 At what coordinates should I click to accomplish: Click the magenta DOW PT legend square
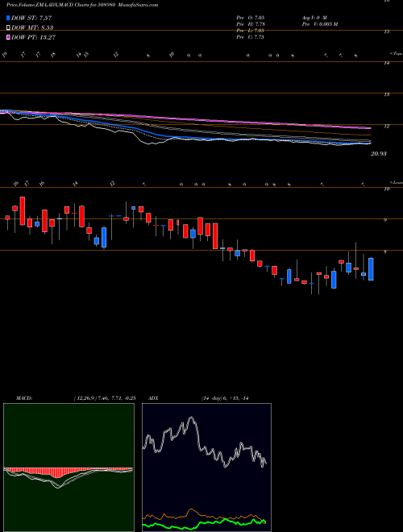click(8, 37)
